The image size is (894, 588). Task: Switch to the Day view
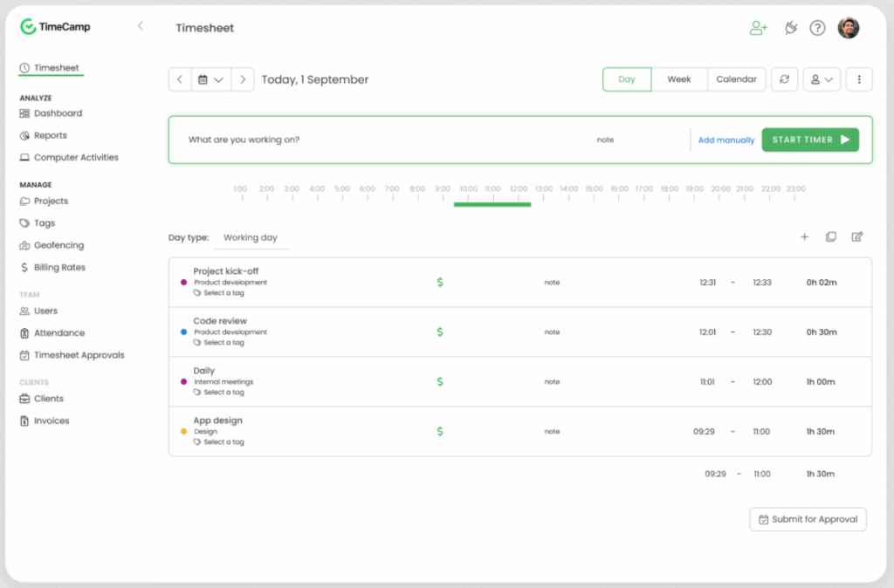pos(627,79)
